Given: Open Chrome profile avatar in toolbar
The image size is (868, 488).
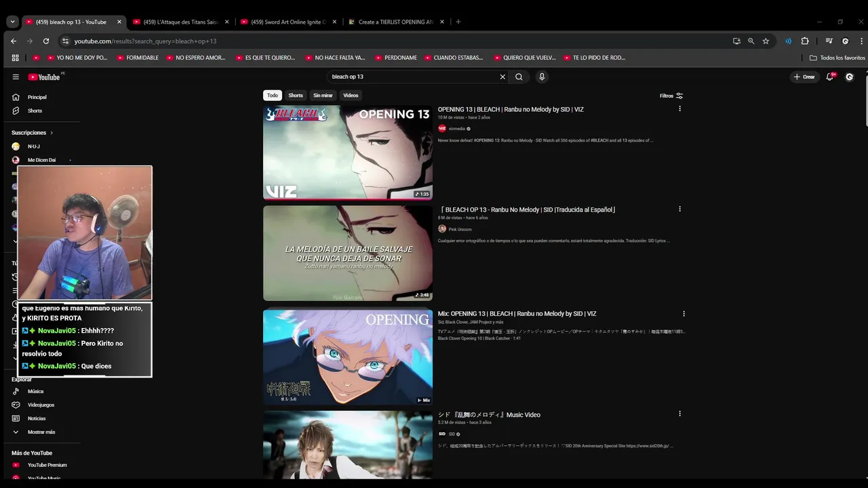Looking at the screenshot, I should tap(845, 41).
